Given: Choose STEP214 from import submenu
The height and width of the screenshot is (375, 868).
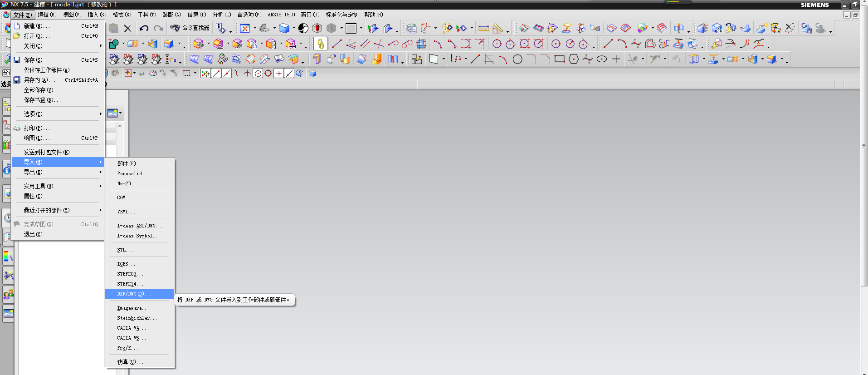Looking at the screenshot, I should 139,284.
